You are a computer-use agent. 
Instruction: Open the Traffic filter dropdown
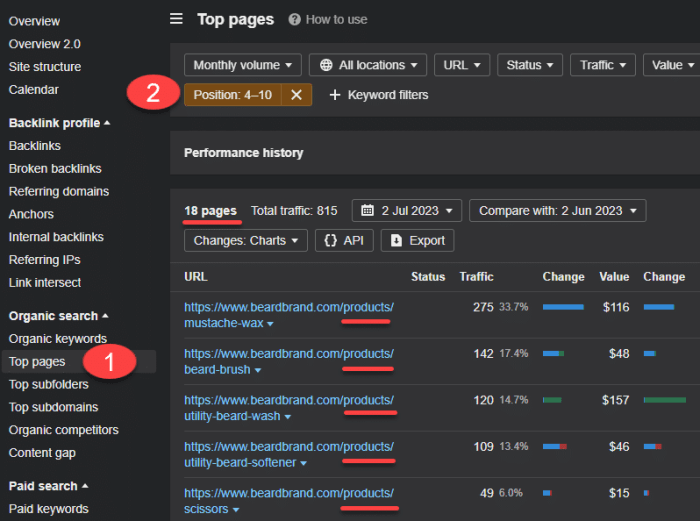(603, 65)
